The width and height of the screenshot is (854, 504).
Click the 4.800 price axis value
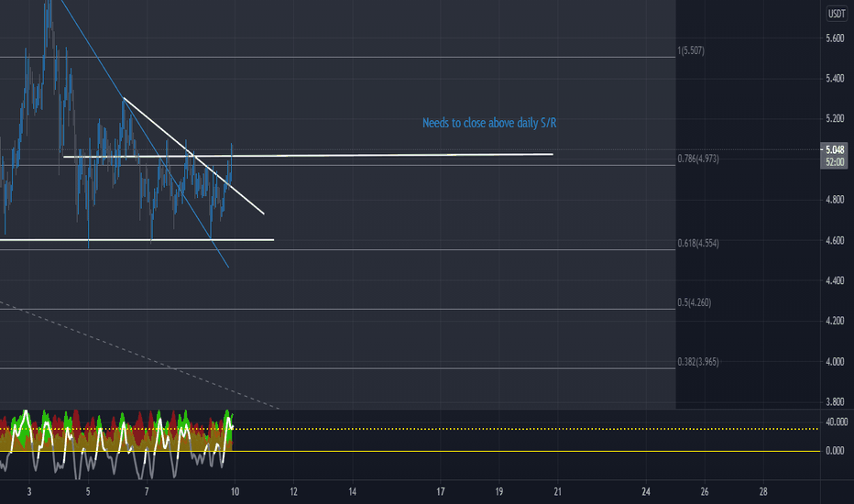[835, 200]
